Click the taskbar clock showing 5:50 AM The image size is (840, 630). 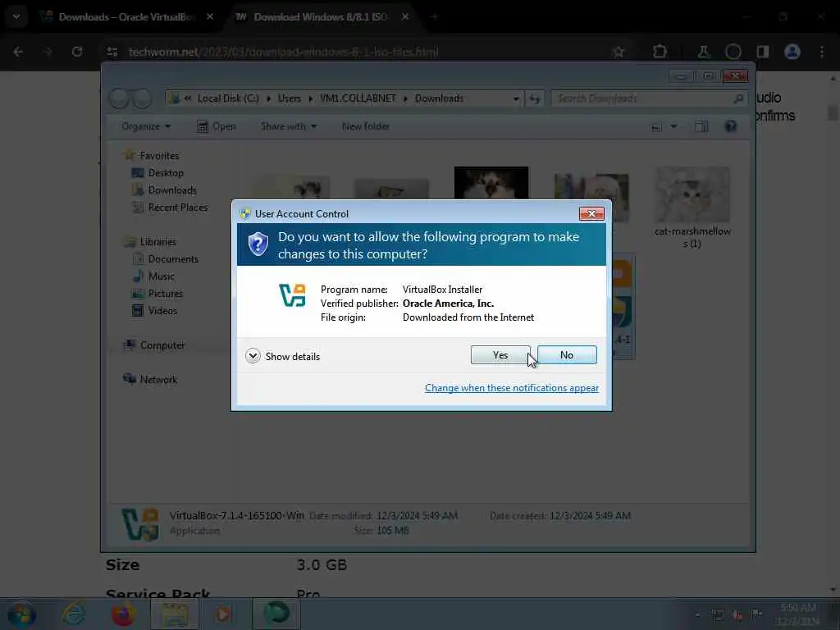pos(798,614)
